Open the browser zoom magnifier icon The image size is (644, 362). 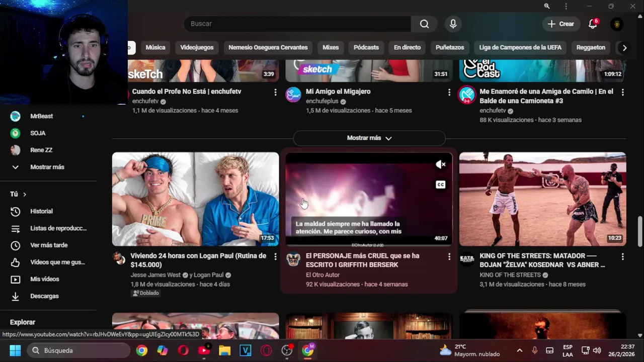546,6
